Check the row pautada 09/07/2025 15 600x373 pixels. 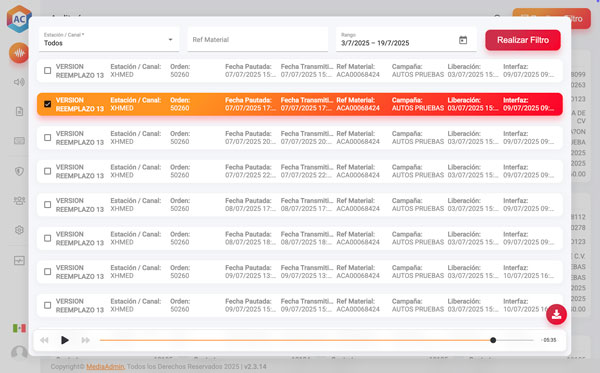click(47, 305)
